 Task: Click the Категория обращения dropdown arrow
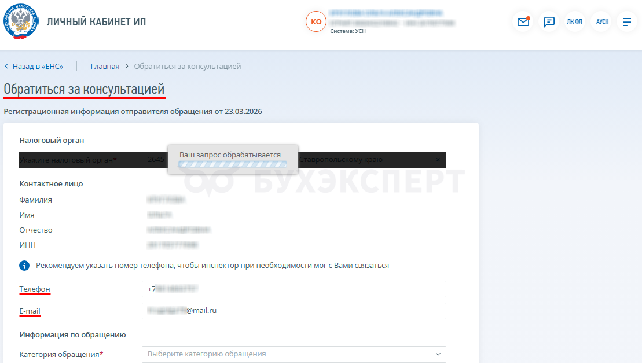pos(438,354)
